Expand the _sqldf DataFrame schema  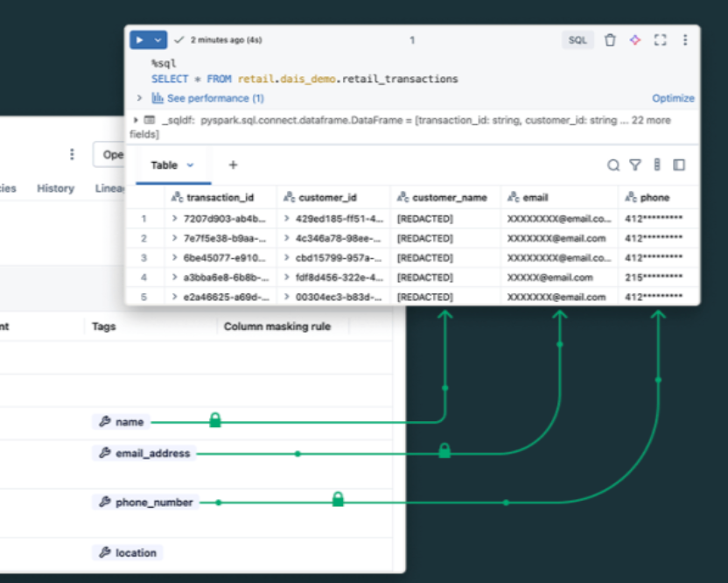point(136,120)
